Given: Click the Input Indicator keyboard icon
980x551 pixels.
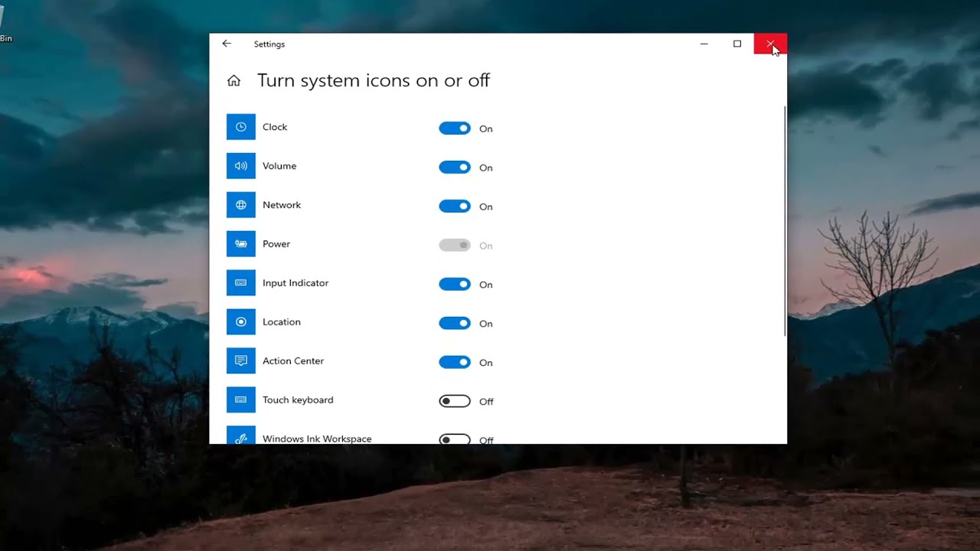Looking at the screenshot, I should (240, 283).
